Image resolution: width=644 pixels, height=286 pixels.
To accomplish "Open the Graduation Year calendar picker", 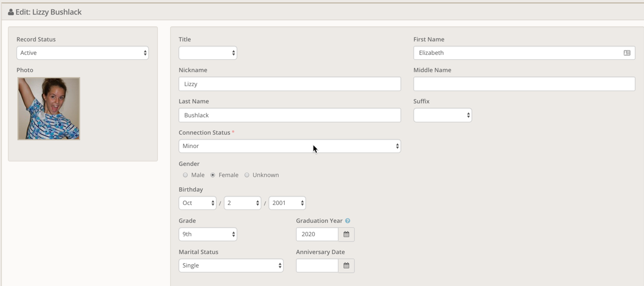I will (346, 235).
